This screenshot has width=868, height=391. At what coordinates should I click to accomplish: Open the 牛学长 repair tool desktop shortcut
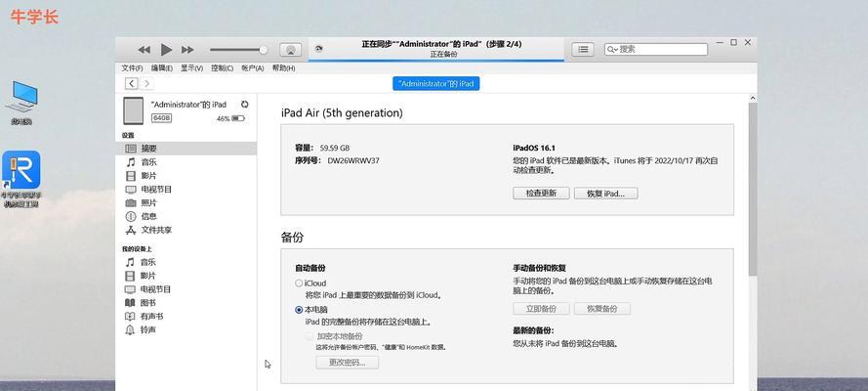click(x=21, y=179)
